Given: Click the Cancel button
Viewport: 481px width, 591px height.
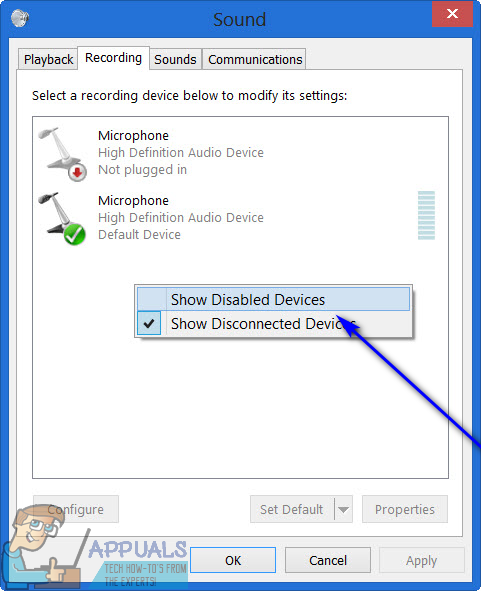Looking at the screenshot, I should [x=328, y=560].
